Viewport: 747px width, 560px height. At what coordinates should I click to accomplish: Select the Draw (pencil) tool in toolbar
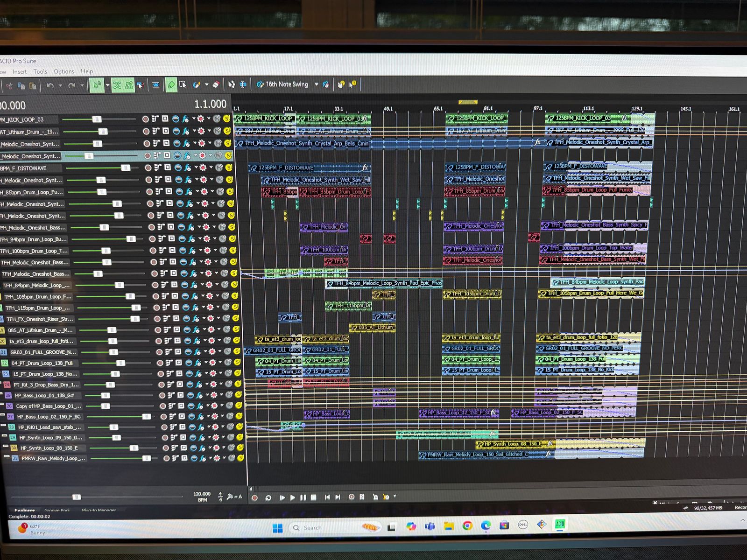coord(171,85)
